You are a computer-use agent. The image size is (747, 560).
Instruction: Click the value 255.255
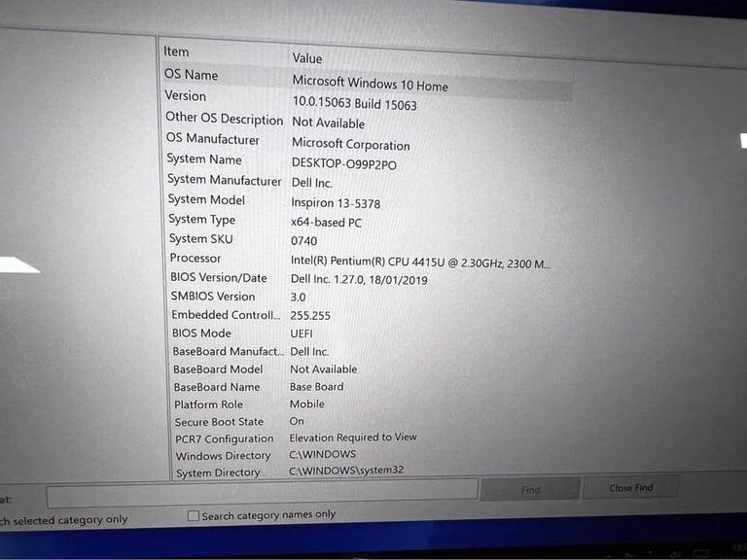click(x=310, y=316)
